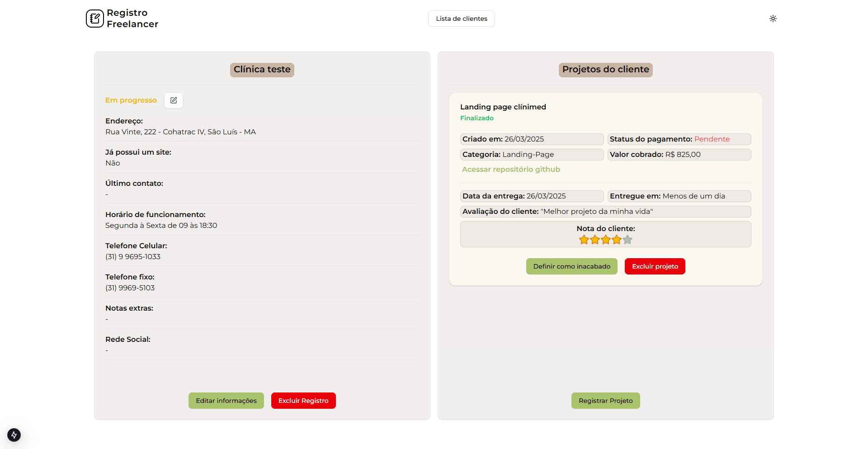Image resolution: width=868 pixels, height=449 pixels.
Task: Open Acessar repositório github link
Action: pos(511,169)
